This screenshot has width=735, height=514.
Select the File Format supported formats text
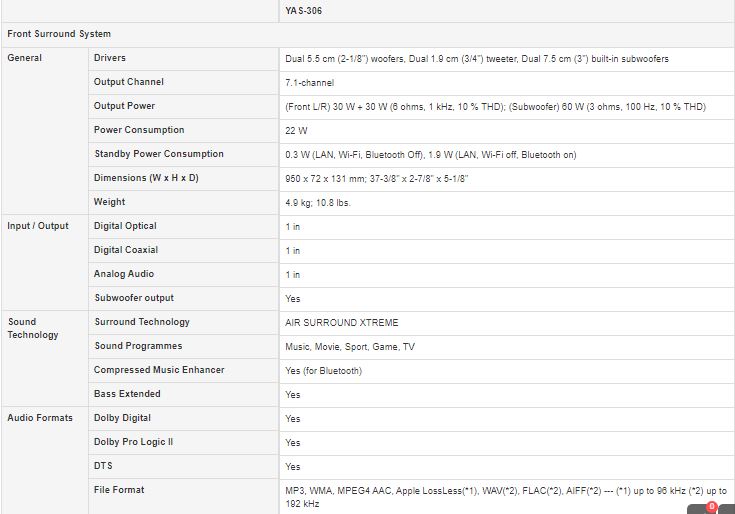506,497
